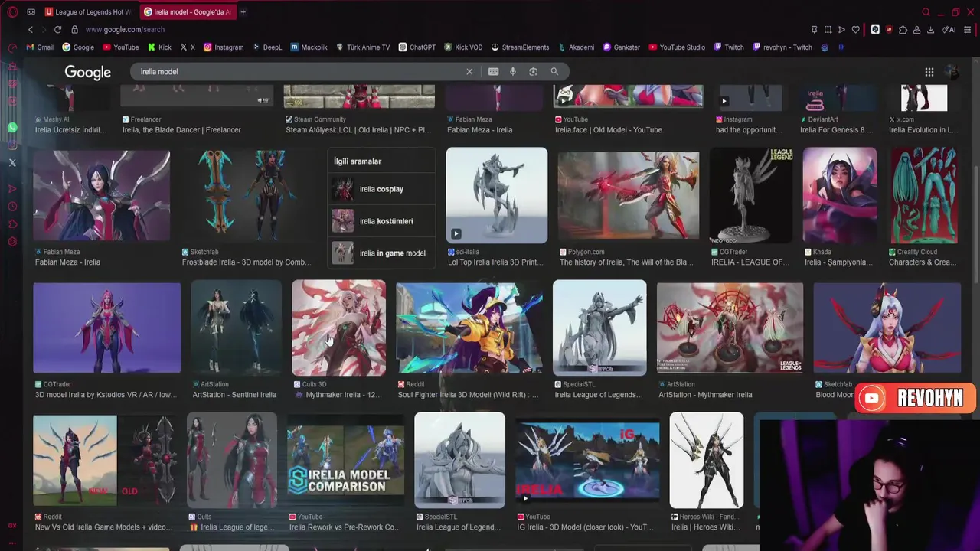This screenshot has width=980, height=551.
Task: Open the ArtStation Mythmaker Irelia thumbnail
Action: click(730, 328)
